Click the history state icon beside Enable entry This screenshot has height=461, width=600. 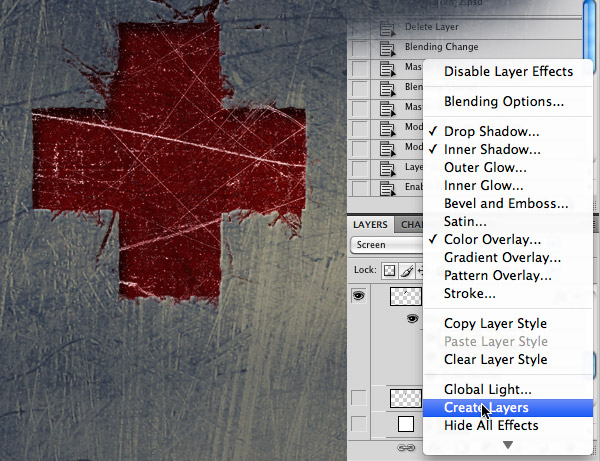387,189
